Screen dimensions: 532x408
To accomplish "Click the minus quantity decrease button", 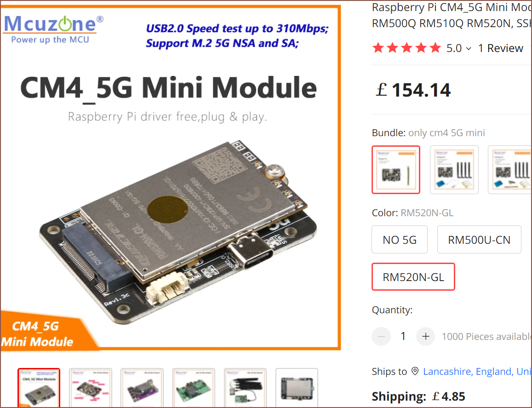I will click(x=381, y=336).
